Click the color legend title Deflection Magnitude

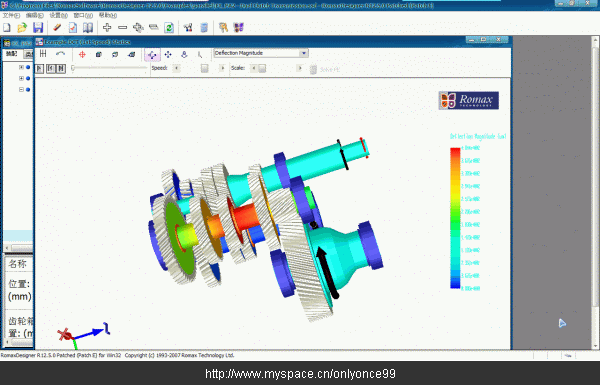[x=478, y=137]
